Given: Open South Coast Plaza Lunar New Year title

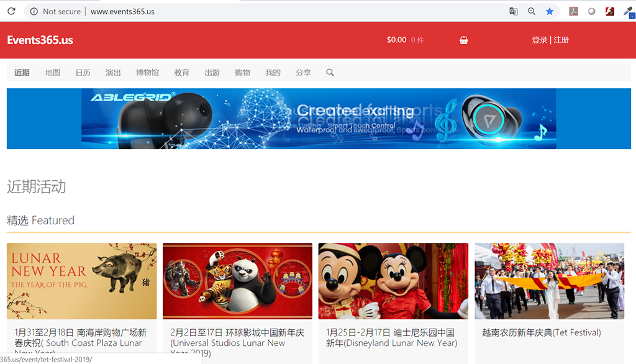Looking at the screenshot, I should pos(81,343).
